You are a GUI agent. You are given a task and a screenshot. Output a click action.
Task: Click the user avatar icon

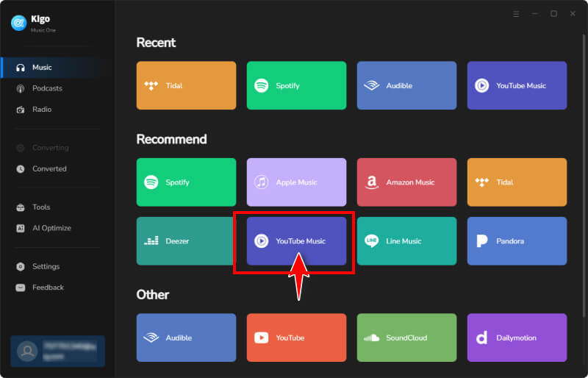coord(27,351)
